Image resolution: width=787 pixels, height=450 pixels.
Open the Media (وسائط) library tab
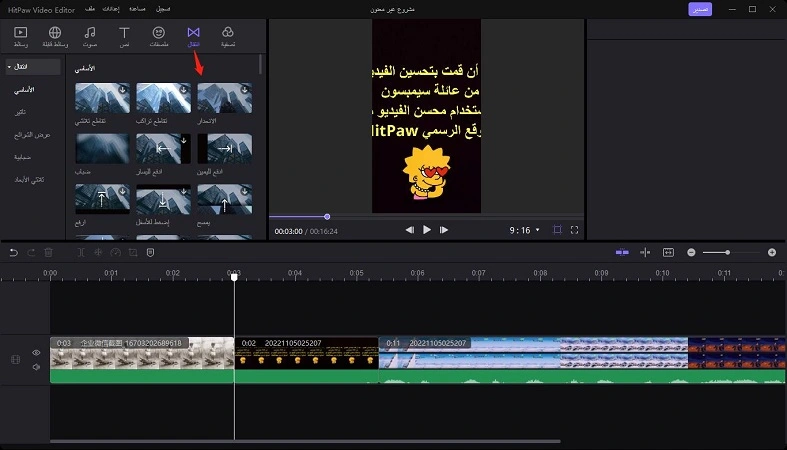pos(21,37)
